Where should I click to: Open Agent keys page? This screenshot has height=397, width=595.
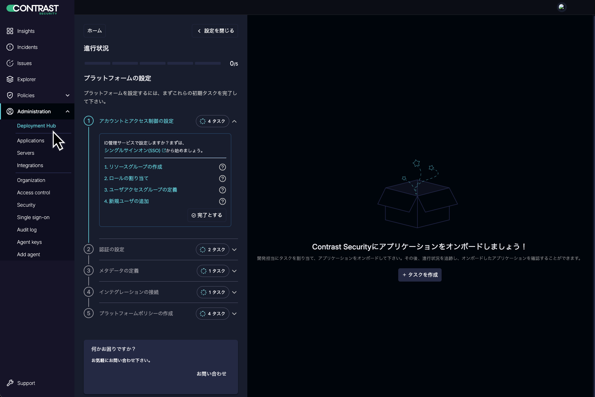29,242
